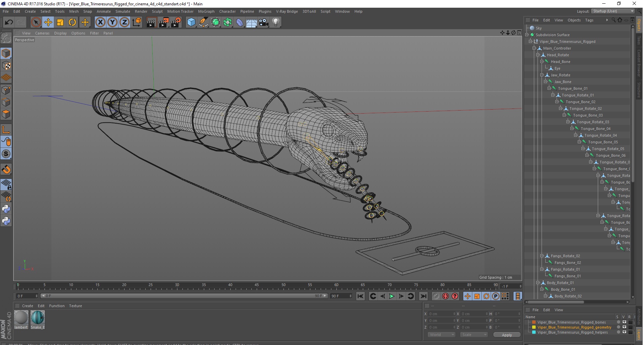Search objects with magnifier icon

613,20
